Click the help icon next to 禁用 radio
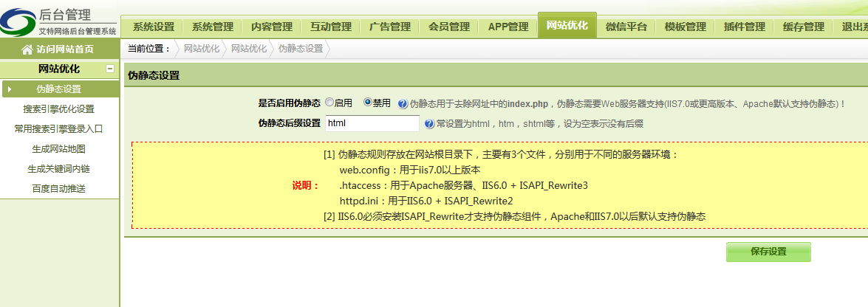The height and width of the screenshot is (307, 868). pyautogui.click(x=403, y=103)
